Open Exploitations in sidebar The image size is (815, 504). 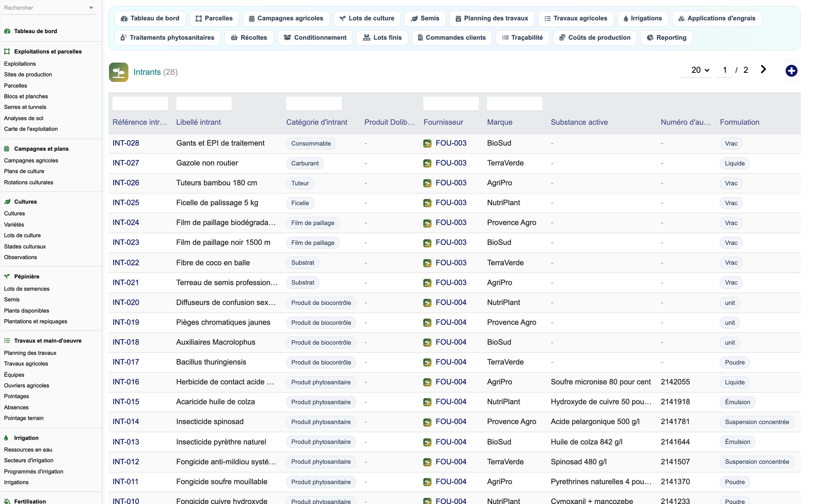(20, 64)
